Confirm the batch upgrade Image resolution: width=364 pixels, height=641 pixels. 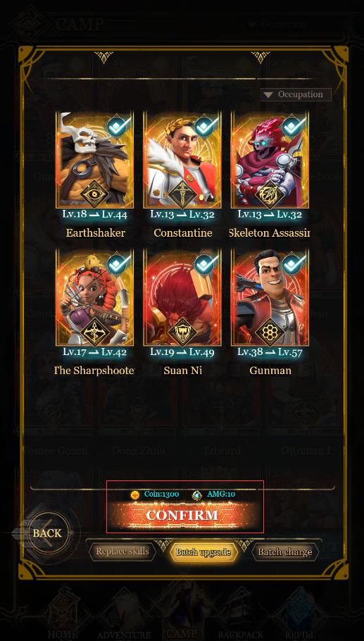[x=182, y=515]
